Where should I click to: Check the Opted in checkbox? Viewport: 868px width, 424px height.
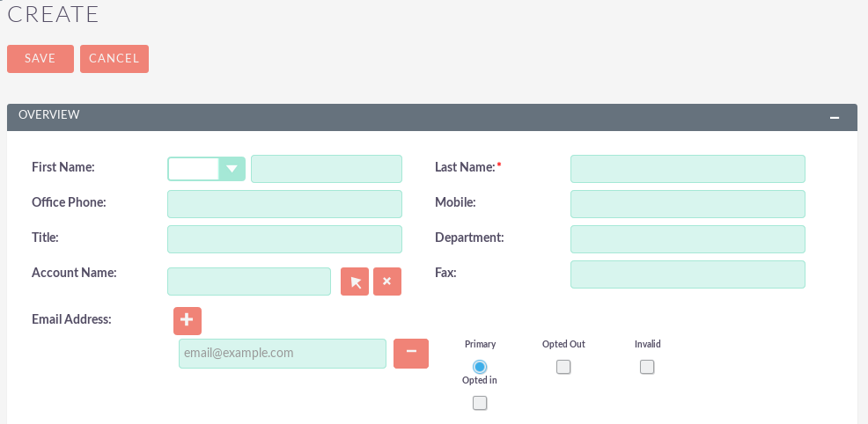coord(480,403)
